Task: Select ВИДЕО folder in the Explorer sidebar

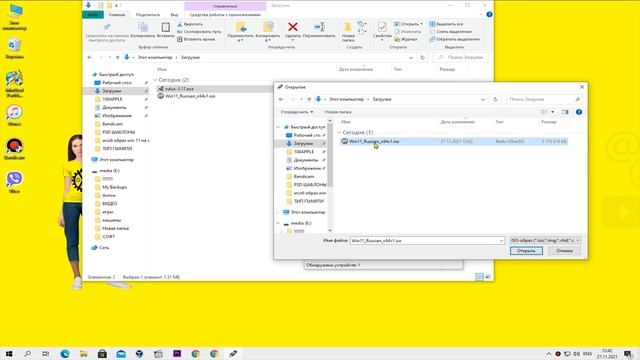Action: point(106,203)
